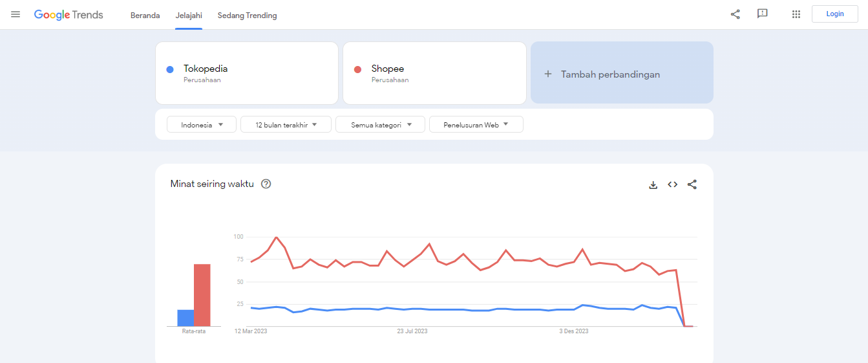Click the red Shopee color dot
Image resolution: width=868 pixels, height=363 pixels.
(x=357, y=69)
